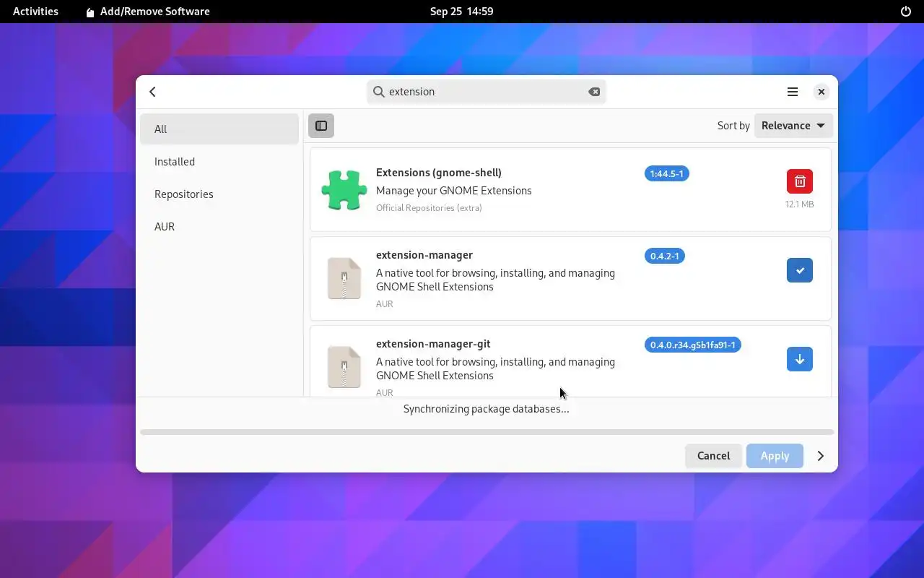
Task: Click 'Manage your GNOME Extensions' description
Action: click(x=454, y=191)
